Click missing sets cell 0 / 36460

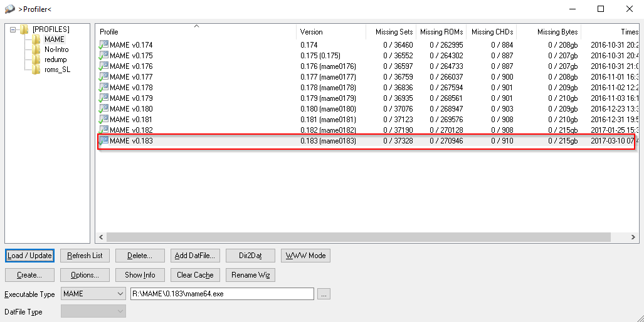tap(398, 44)
